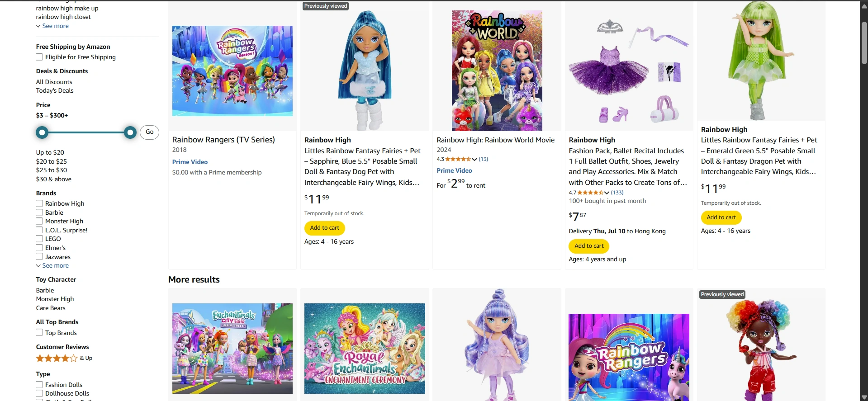Click the Go button to apply price range

149,132
